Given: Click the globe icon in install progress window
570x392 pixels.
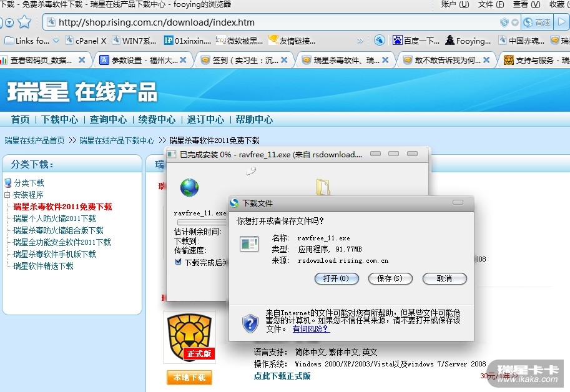Looking at the screenshot, I should pos(189,188).
